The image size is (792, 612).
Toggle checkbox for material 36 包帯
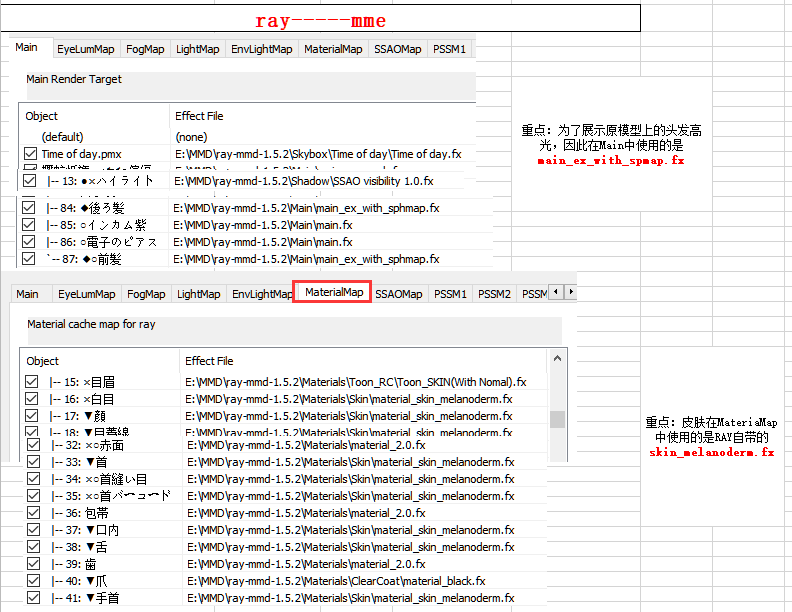[33, 513]
